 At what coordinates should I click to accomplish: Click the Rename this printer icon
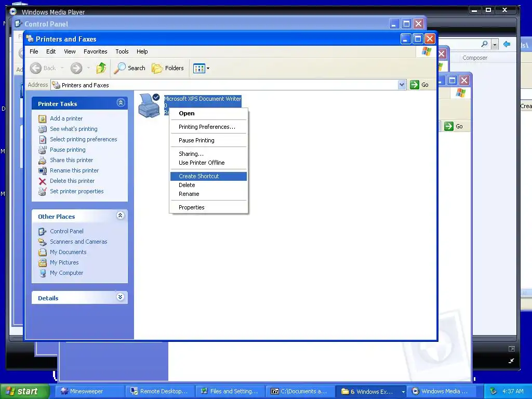click(43, 170)
